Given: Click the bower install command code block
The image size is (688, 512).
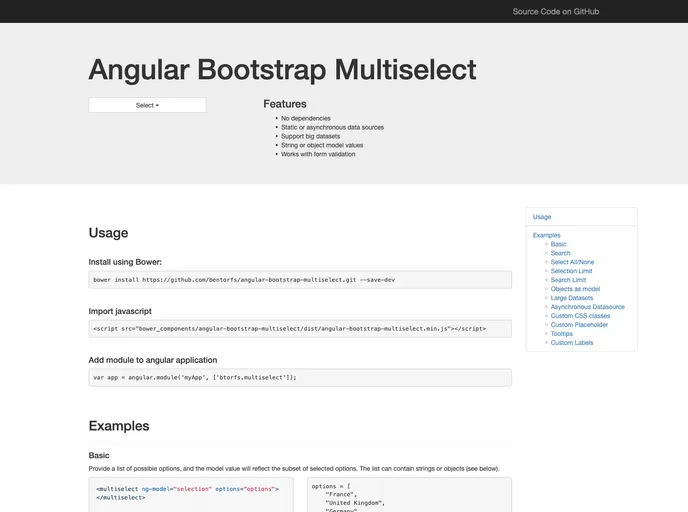Looking at the screenshot, I should pos(300,279).
